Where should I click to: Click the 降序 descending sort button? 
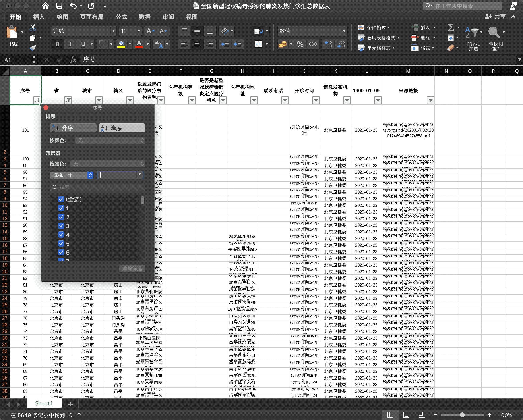click(x=122, y=128)
